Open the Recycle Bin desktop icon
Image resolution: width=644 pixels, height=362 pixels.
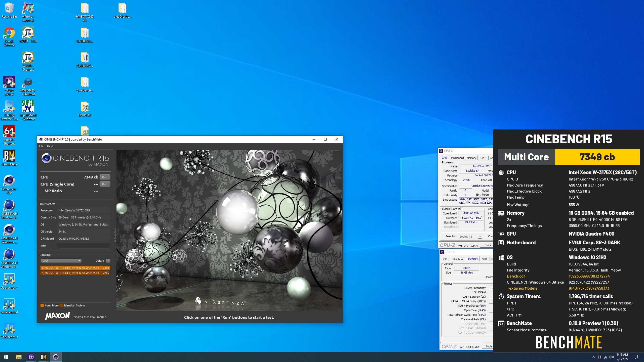[9, 11]
